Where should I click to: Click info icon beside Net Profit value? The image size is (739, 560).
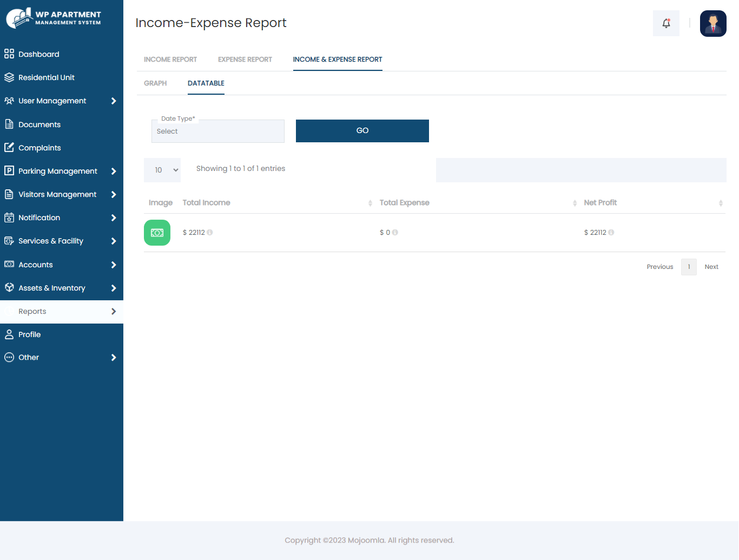[x=611, y=233]
